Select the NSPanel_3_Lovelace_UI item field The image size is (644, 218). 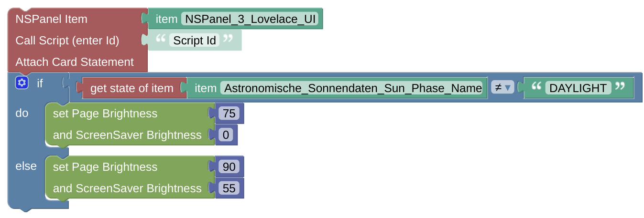[x=251, y=19]
